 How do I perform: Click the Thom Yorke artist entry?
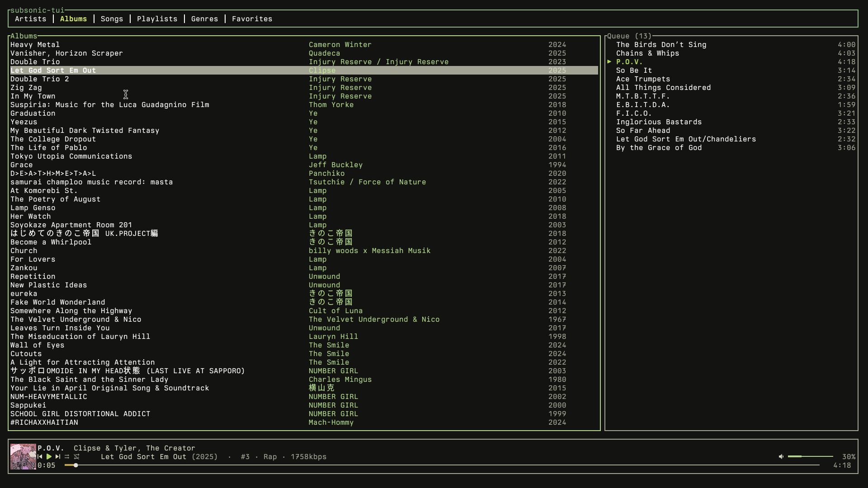pos(331,105)
